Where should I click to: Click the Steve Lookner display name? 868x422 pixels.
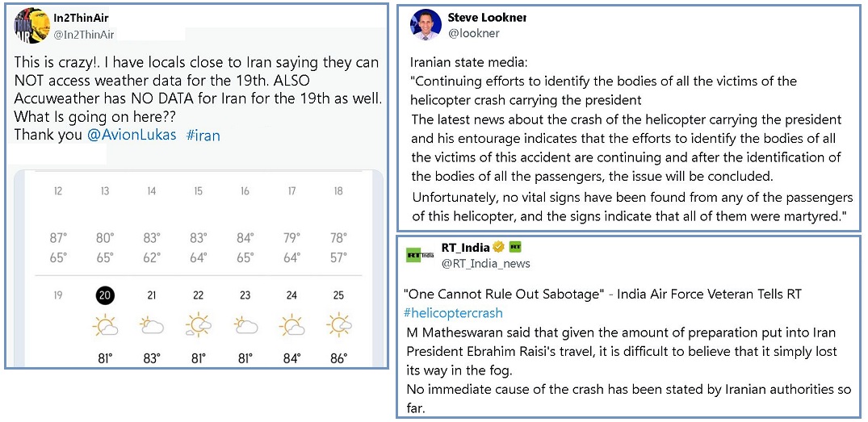[487, 18]
